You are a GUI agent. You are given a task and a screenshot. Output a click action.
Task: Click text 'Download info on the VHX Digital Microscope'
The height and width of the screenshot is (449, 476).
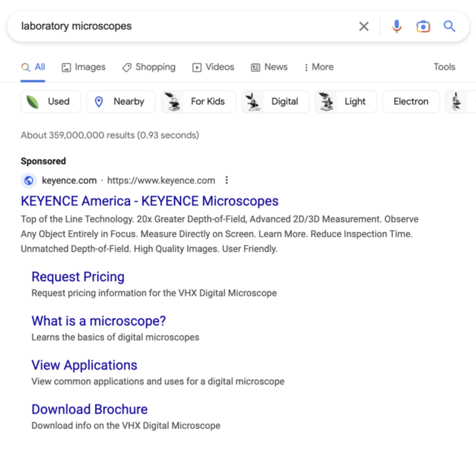[x=126, y=426]
